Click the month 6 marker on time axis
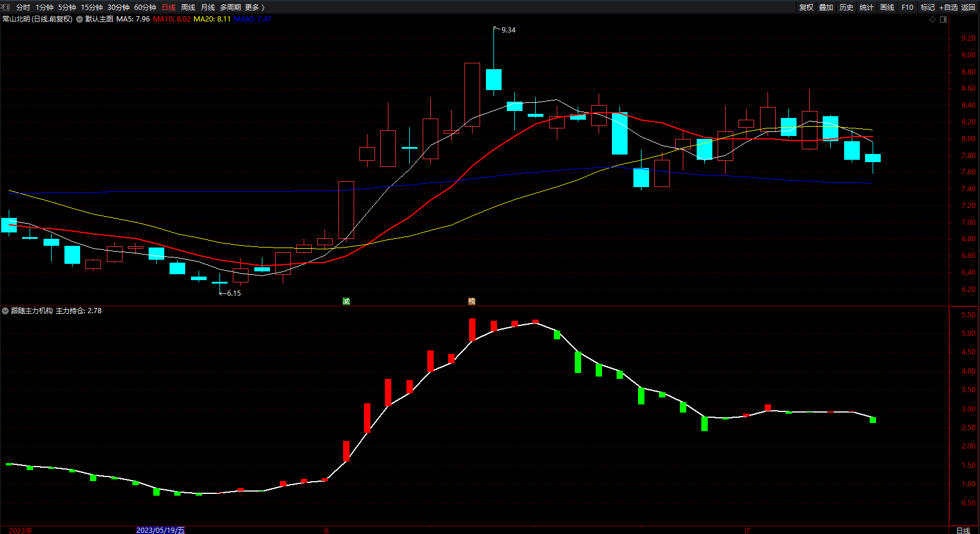 coord(326,530)
